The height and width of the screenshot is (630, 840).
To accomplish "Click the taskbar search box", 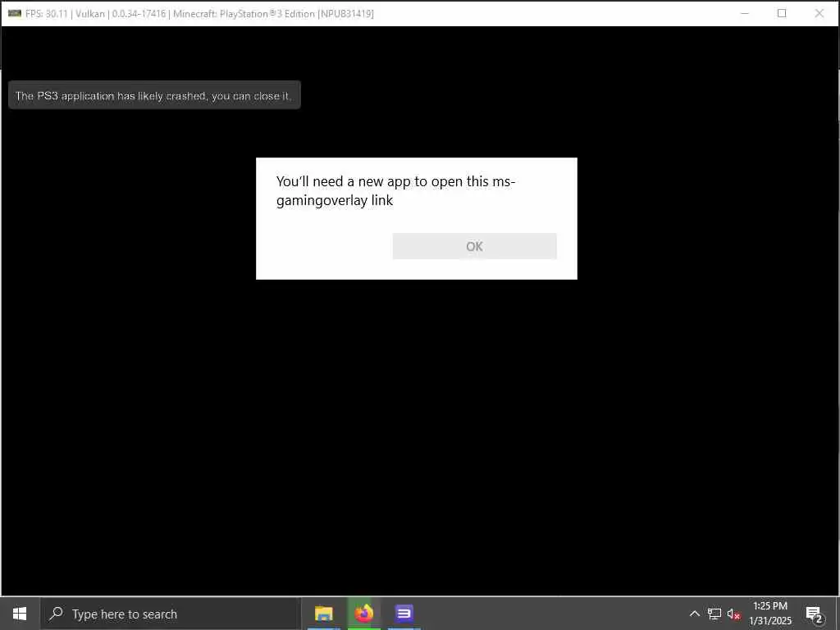I will click(169, 614).
